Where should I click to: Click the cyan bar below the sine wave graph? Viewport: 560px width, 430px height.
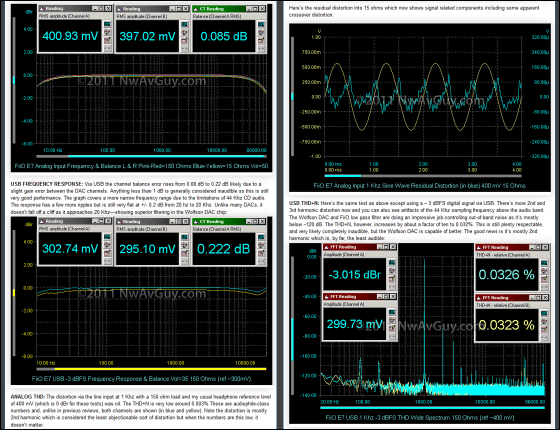click(x=343, y=176)
